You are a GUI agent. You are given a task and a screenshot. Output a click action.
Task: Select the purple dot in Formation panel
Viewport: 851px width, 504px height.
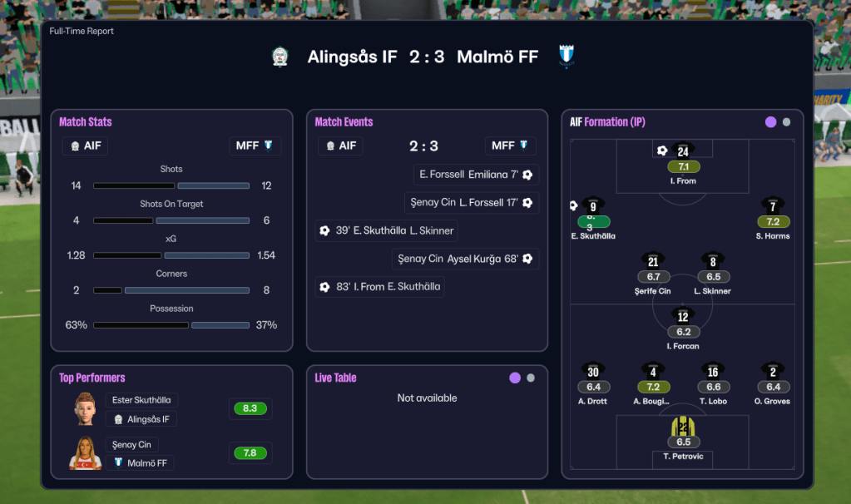click(771, 122)
